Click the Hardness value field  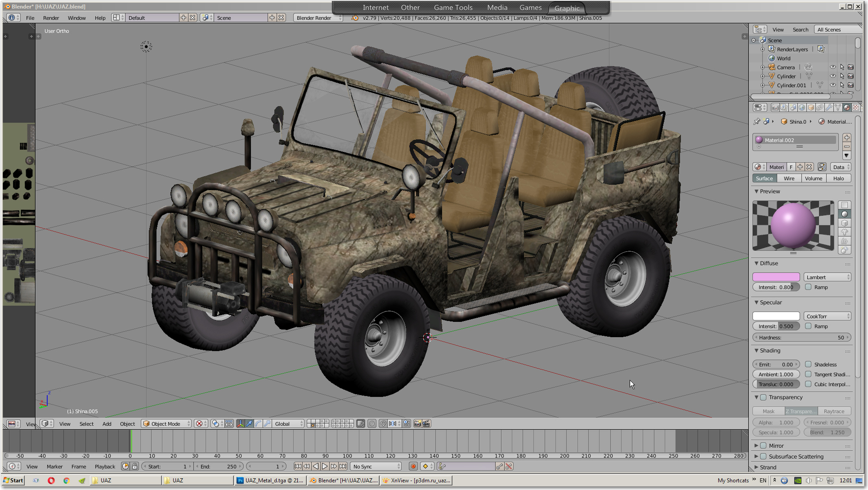pyautogui.click(x=802, y=338)
